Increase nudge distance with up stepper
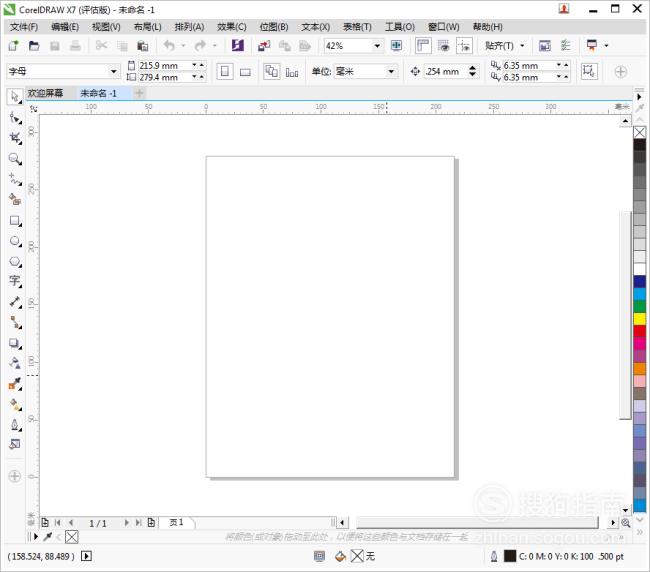This screenshot has width=650, height=572. [x=473, y=68]
